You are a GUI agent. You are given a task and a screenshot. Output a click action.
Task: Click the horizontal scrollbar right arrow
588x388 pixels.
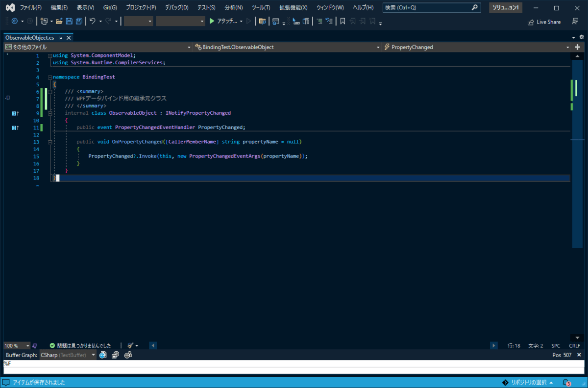(494, 345)
